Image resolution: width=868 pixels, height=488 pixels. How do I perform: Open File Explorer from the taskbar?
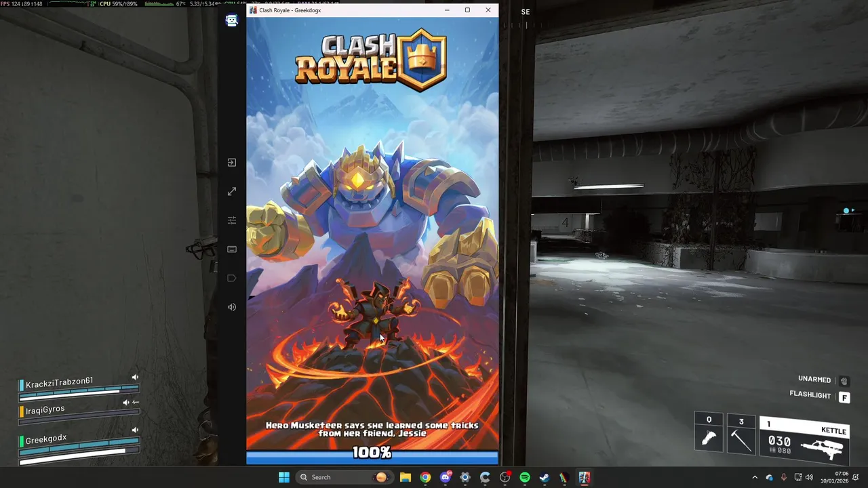point(406,477)
